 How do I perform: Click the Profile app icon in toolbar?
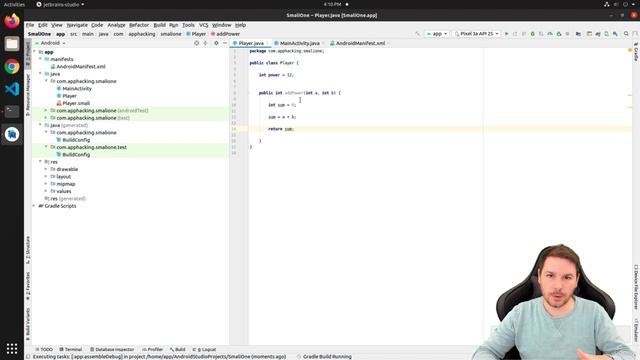(x=550, y=34)
